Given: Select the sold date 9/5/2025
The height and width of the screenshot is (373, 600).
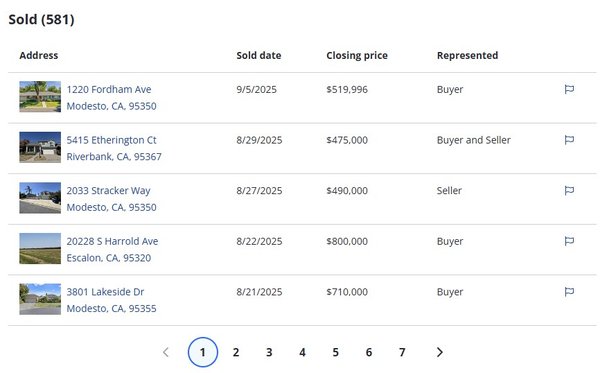Looking at the screenshot, I should 256,89.
